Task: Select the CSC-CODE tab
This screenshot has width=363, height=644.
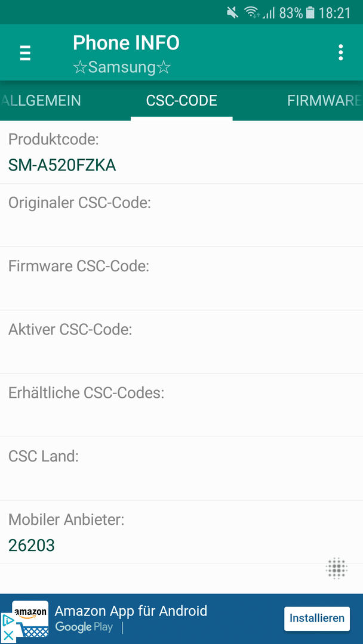Action: tap(181, 101)
